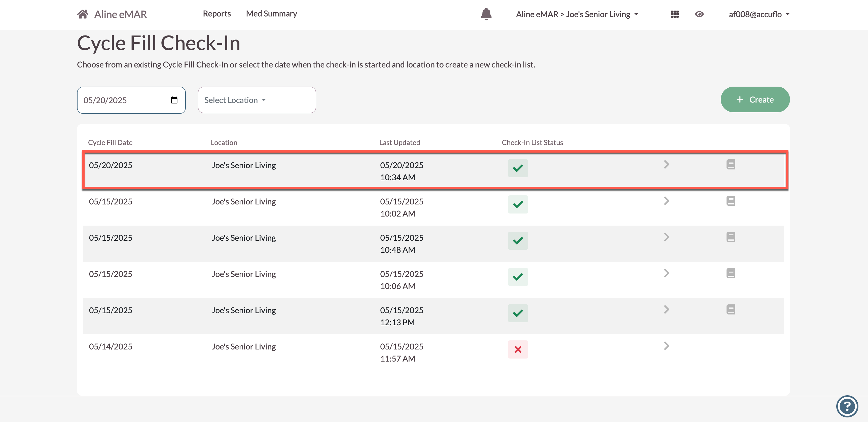Expand the Joe's Senior Living facility dropdown
Screen dimensions: 868x425
pyautogui.click(x=577, y=14)
